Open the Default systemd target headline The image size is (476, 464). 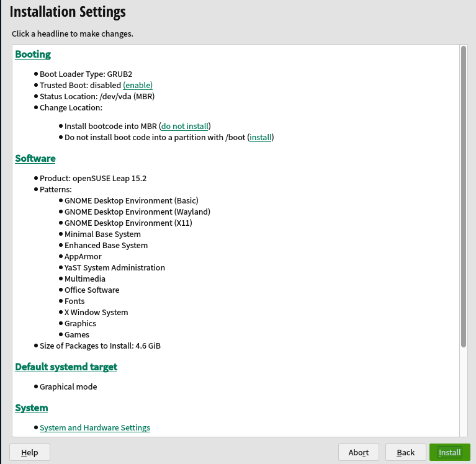66,367
